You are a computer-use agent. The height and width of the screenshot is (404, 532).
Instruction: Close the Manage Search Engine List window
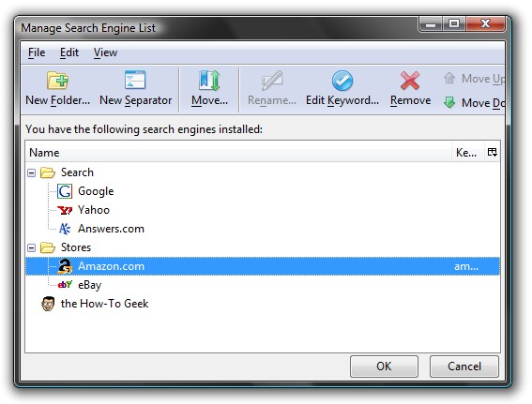(x=485, y=23)
